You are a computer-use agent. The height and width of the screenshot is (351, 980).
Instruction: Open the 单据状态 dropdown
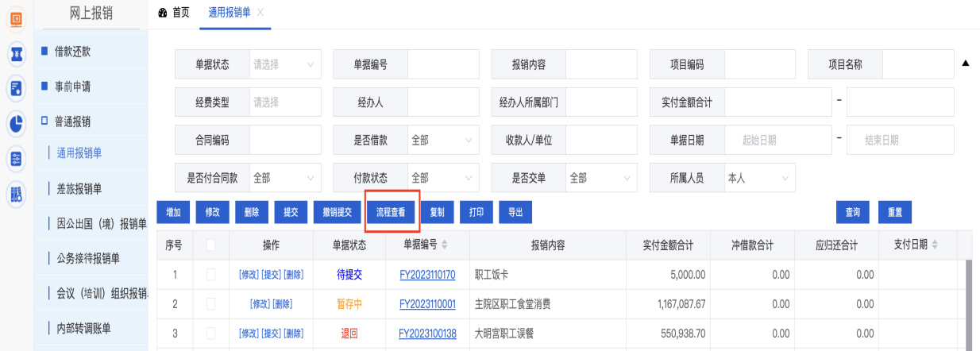point(285,64)
